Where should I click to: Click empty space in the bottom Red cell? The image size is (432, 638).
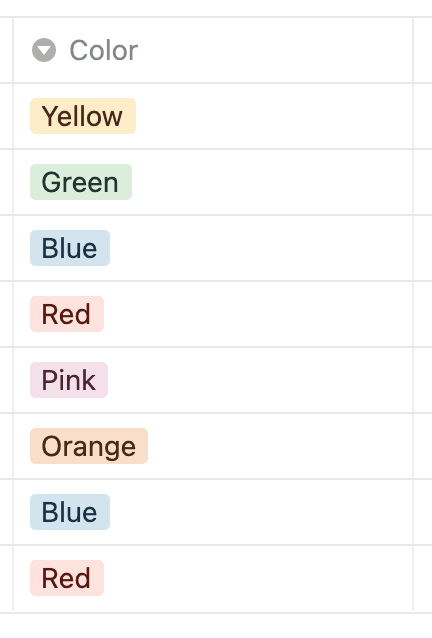click(x=258, y=578)
